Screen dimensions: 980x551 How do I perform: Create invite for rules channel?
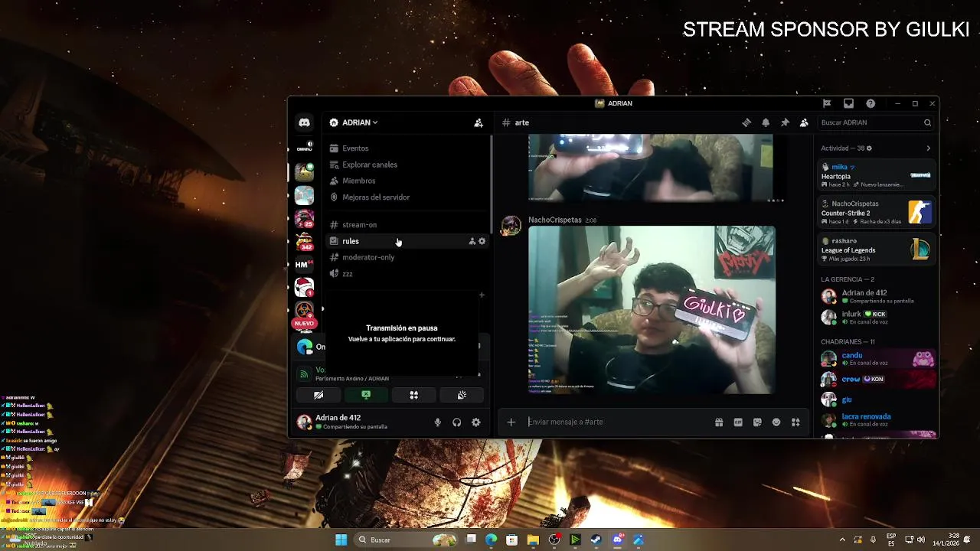click(472, 241)
